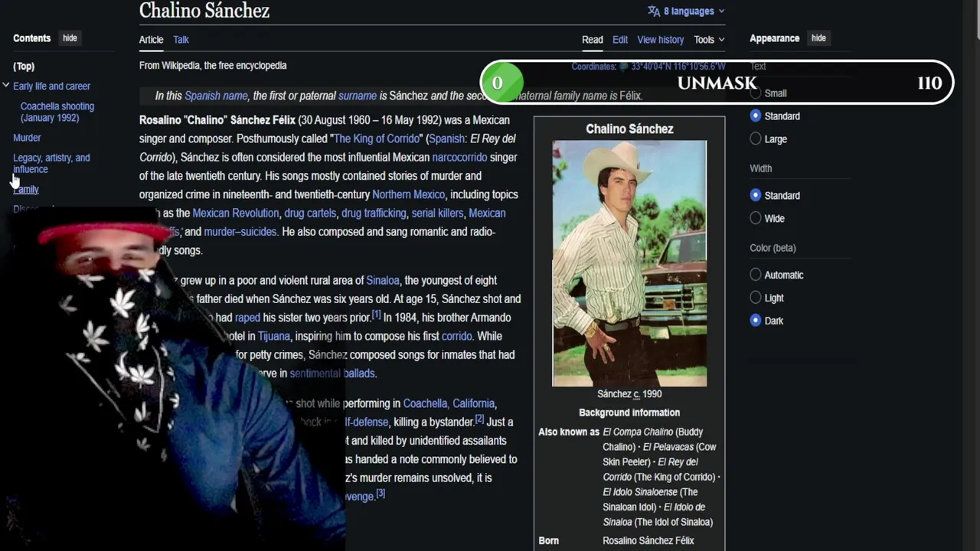The height and width of the screenshot is (551, 980).
Task: Open the corrido link after 'his first'
Action: [x=457, y=336]
